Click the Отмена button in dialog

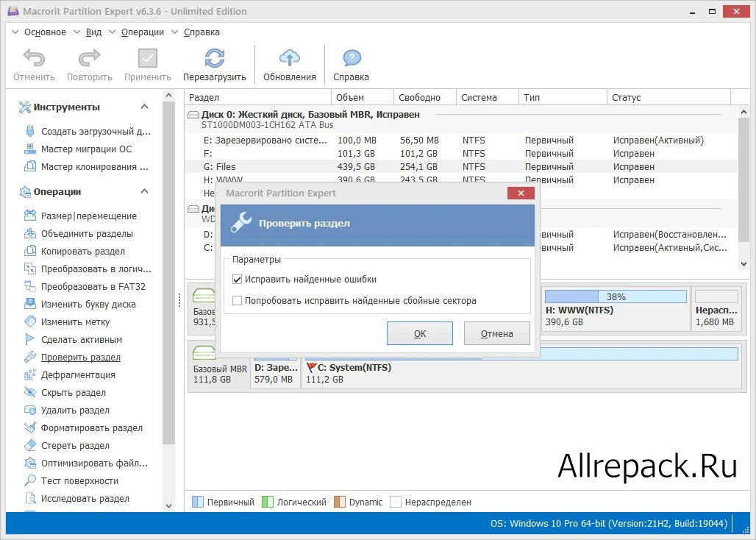(x=496, y=333)
